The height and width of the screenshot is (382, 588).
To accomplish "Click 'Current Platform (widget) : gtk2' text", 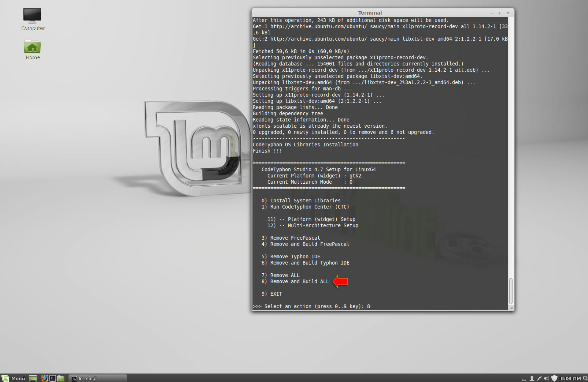I will pos(314,176).
